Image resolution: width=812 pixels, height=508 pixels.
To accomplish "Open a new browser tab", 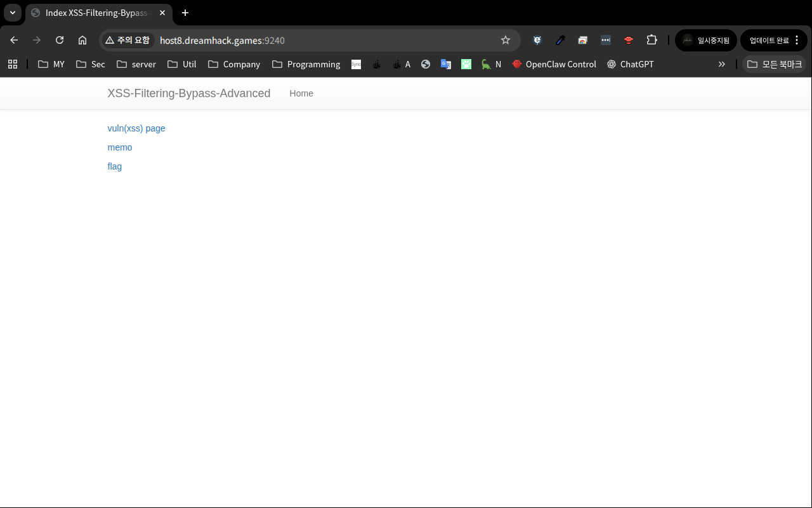I will [185, 13].
